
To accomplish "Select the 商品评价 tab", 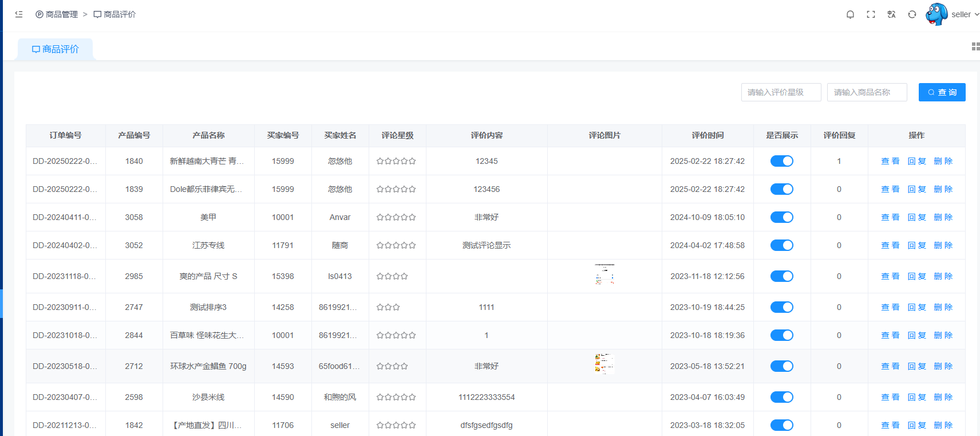I will pos(56,49).
